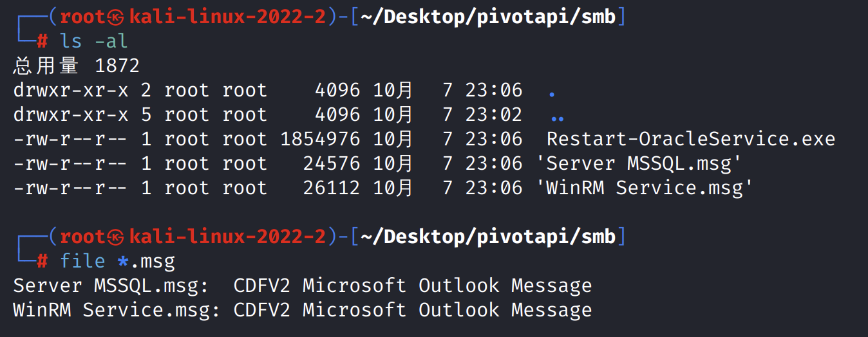Click the 1854976 file size value
Image resolution: width=868 pixels, height=337 pixels.
(x=320, y=139)
